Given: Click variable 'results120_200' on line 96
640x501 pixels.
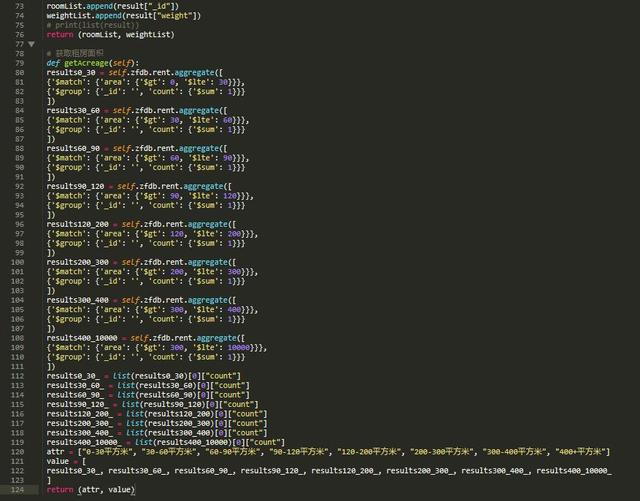Looking at the screenshot, I should [x=78, y=225].
